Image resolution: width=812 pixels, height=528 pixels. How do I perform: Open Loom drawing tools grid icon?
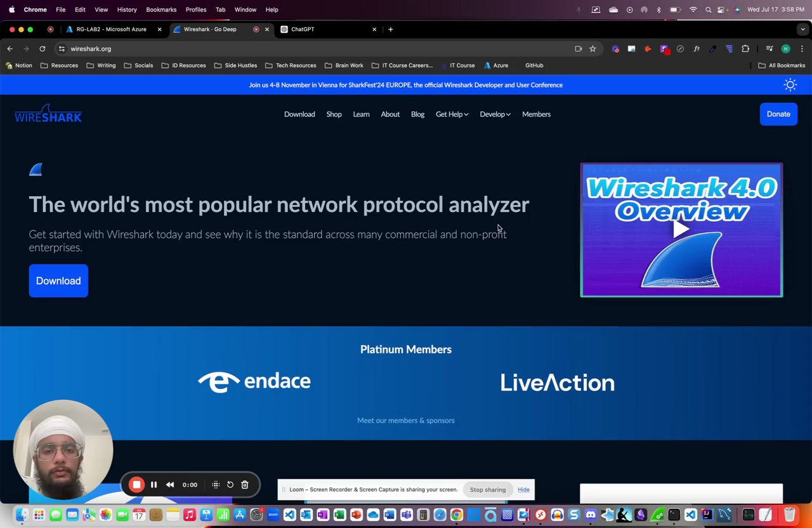[x=216, y=485]
